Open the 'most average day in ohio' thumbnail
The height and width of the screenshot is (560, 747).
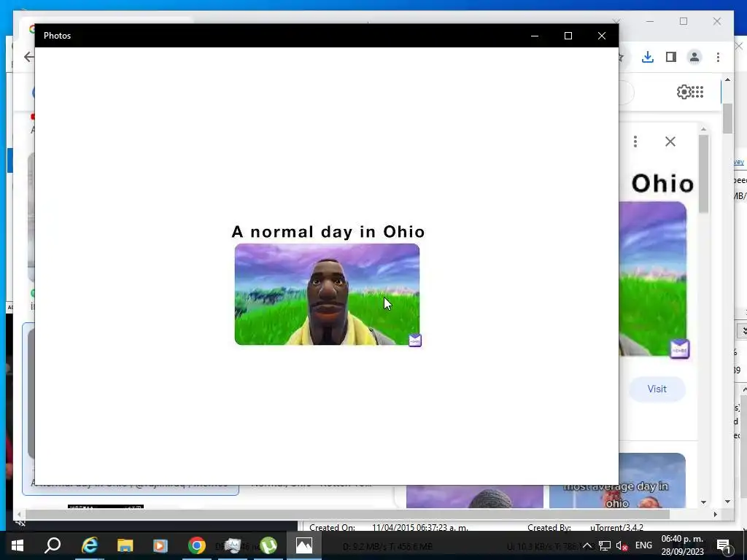[617, 481]
